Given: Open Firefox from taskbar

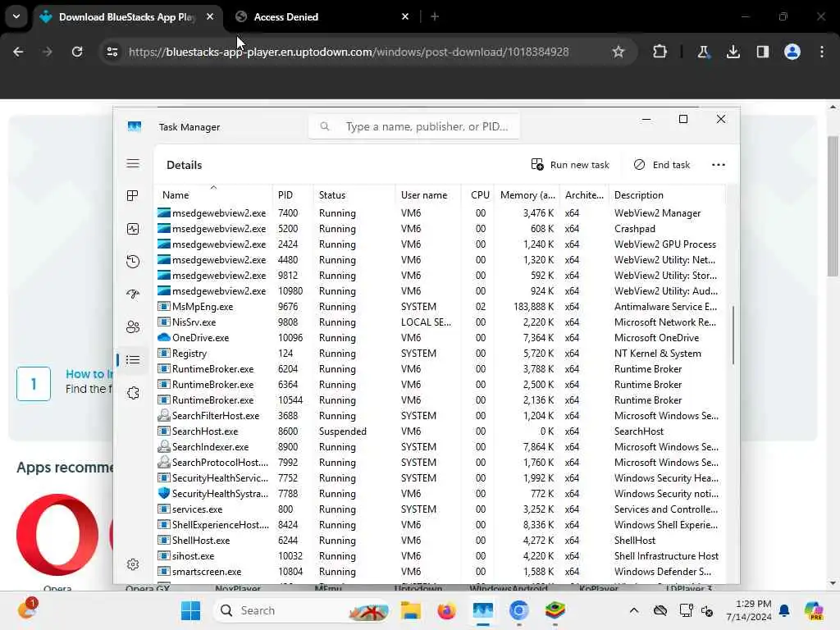Looking at the screenshot, I should (x=446, y=610).
